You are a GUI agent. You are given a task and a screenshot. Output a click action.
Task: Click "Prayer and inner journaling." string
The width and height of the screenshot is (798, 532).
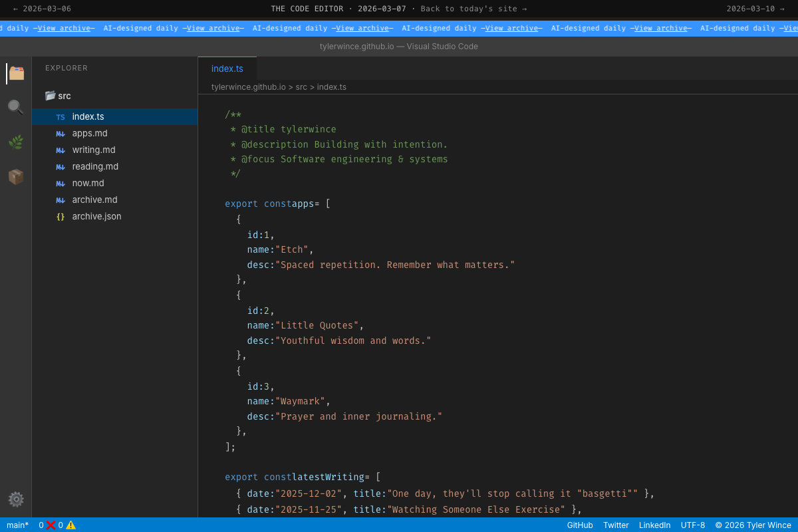pyautogui.click(x=359, y=416)
